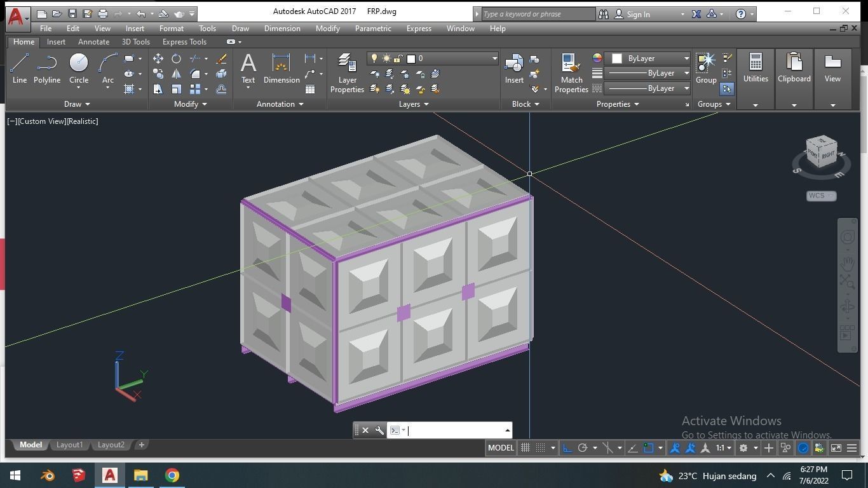Click the WCS coordinate system button

click(x=821, y=196)
